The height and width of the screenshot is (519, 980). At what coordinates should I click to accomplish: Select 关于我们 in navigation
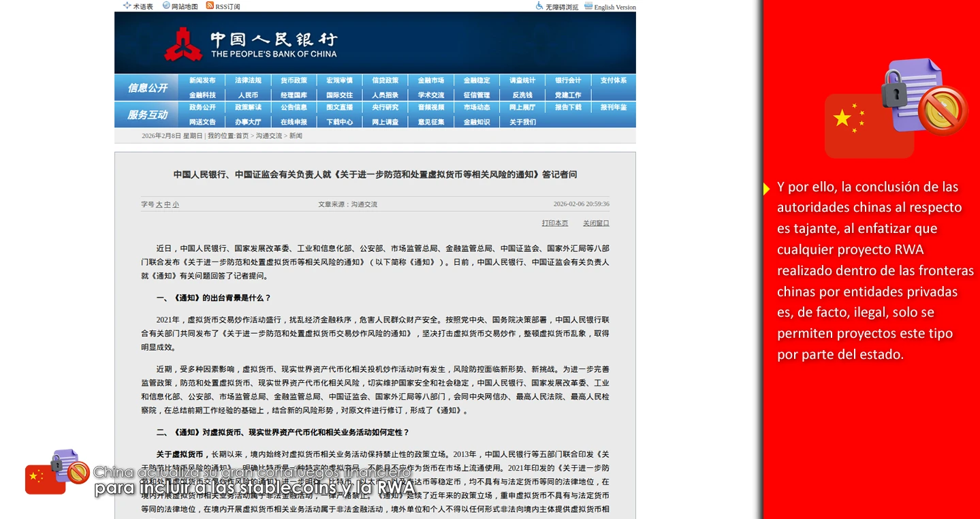click(x=522, y=122)
